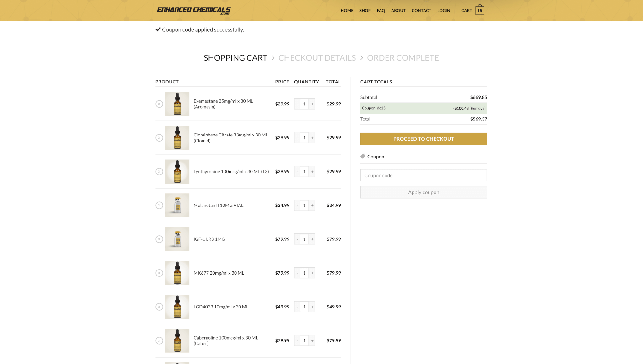Go to the Home page
Viewport: 643px width, 364px height.
pyautogui.click(x=347, y=10)
